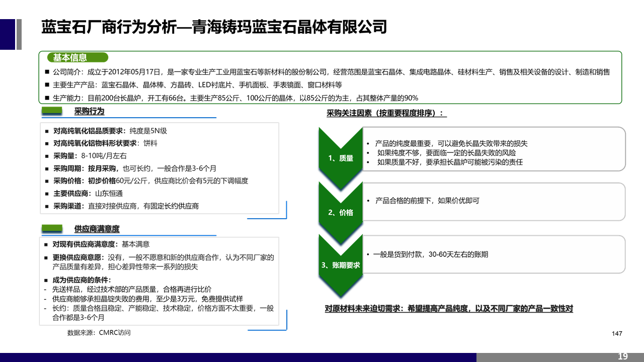Click 对现有供应商满意度 基本满意 line
This screenshot has height=362, width=644.
pos(97,244)
